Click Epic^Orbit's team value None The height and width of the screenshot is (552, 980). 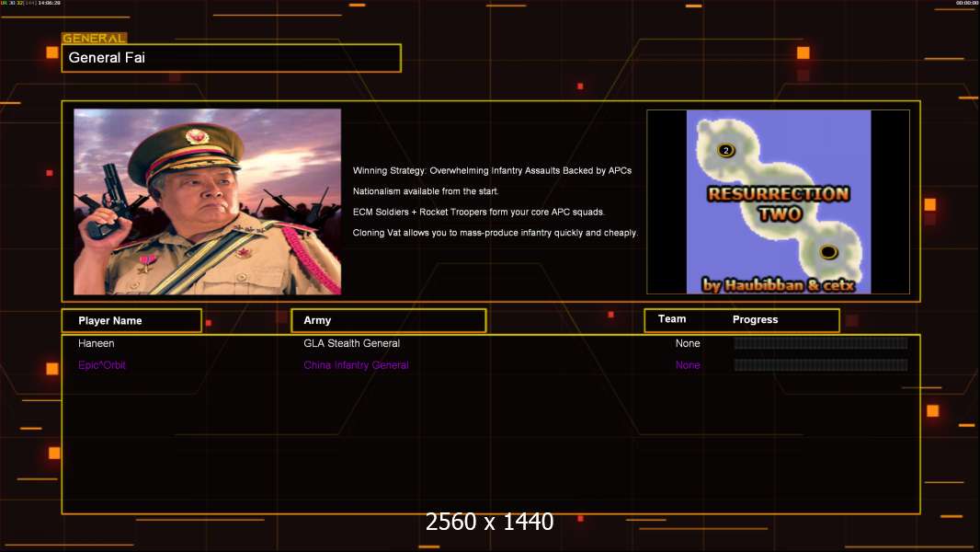[688, 365]
